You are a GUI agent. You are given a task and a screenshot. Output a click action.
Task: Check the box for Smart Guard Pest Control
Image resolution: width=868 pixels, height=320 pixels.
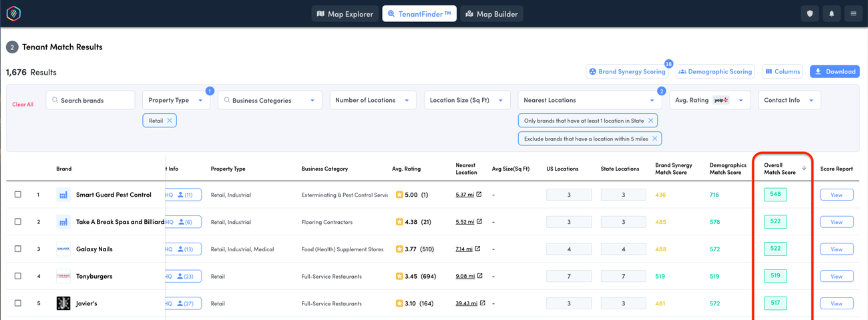[18, 195]
